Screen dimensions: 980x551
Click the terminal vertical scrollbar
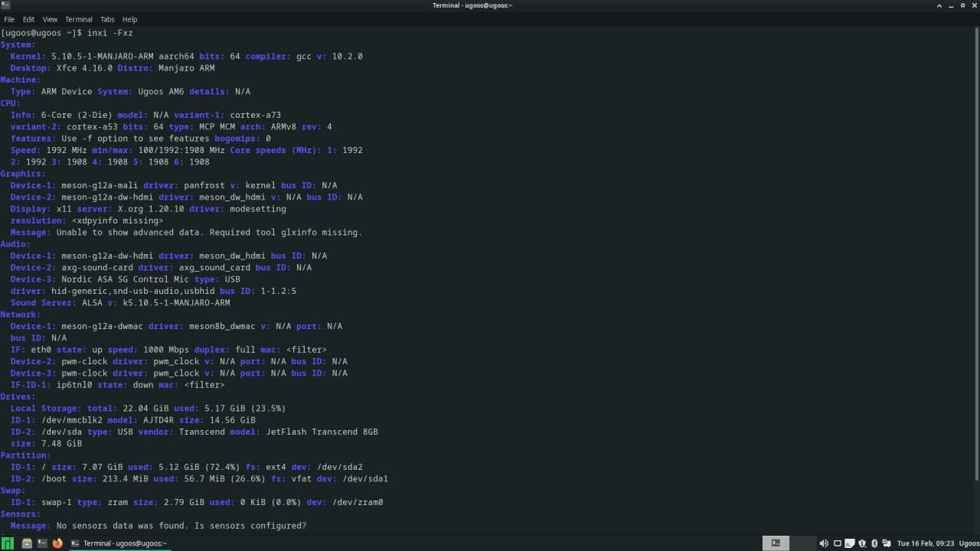click(x=976, y=253)
